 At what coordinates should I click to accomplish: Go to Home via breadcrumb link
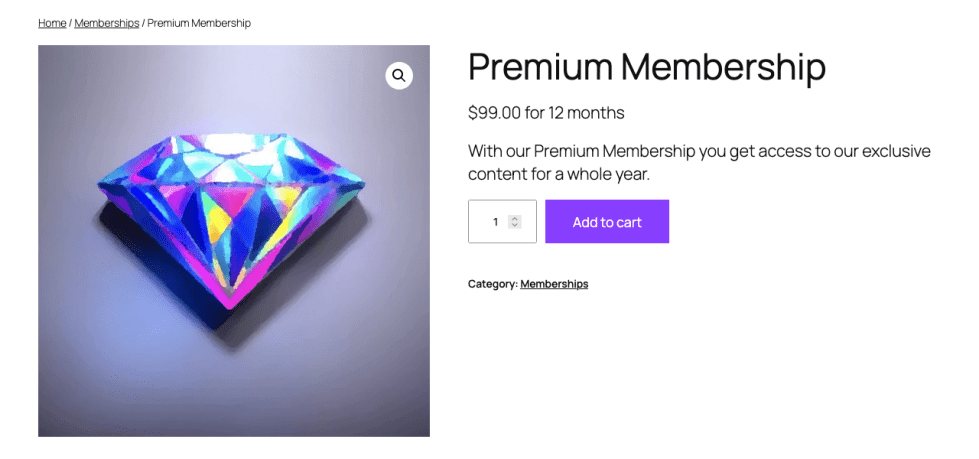click(52, 23)
